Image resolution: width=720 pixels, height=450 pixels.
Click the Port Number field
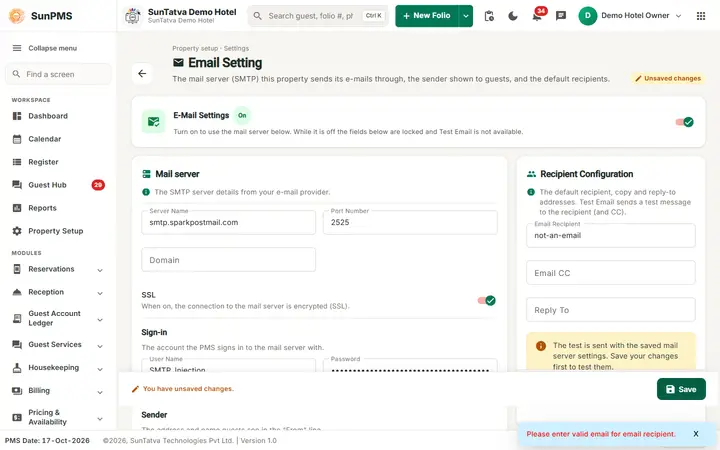pyautogui.click(x=410, y=223)
